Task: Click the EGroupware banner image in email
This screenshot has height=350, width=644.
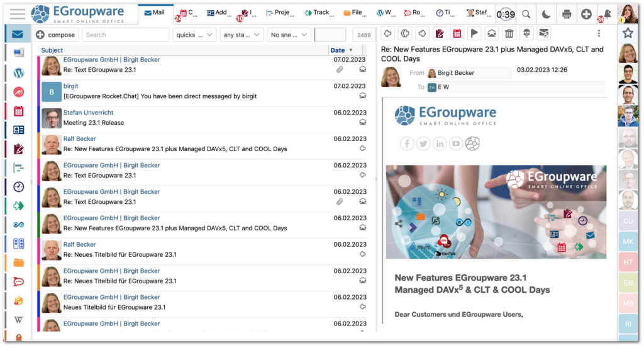Action: click(496, 212)
